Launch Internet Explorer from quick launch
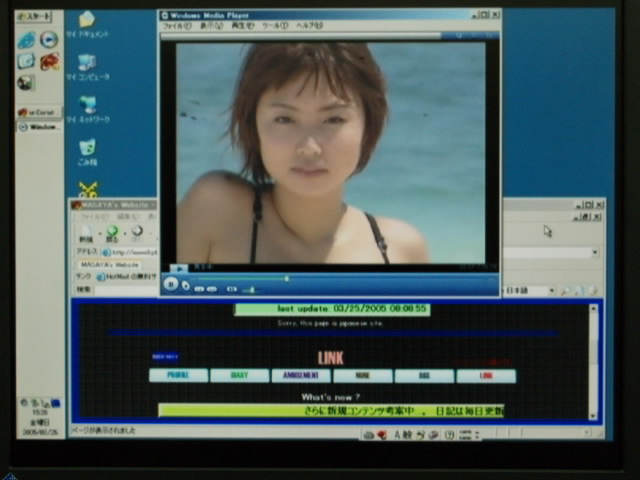This screenshot has height=480, width=640. point(27,40)
